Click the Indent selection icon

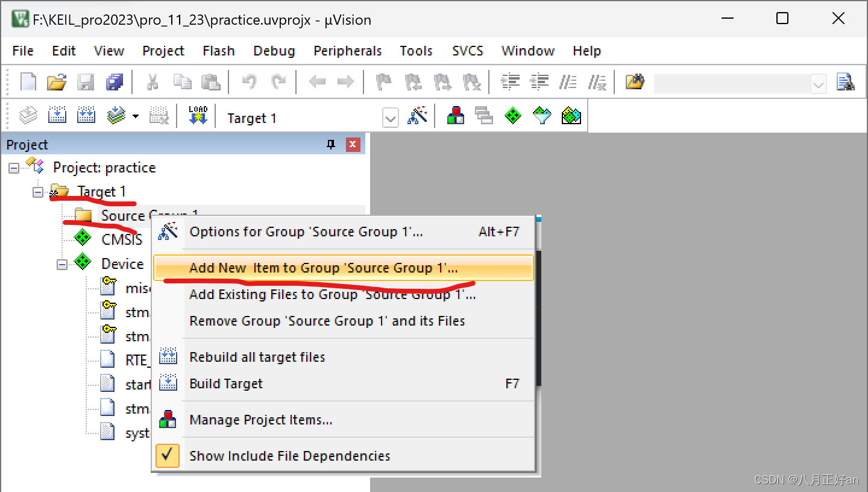511,81
